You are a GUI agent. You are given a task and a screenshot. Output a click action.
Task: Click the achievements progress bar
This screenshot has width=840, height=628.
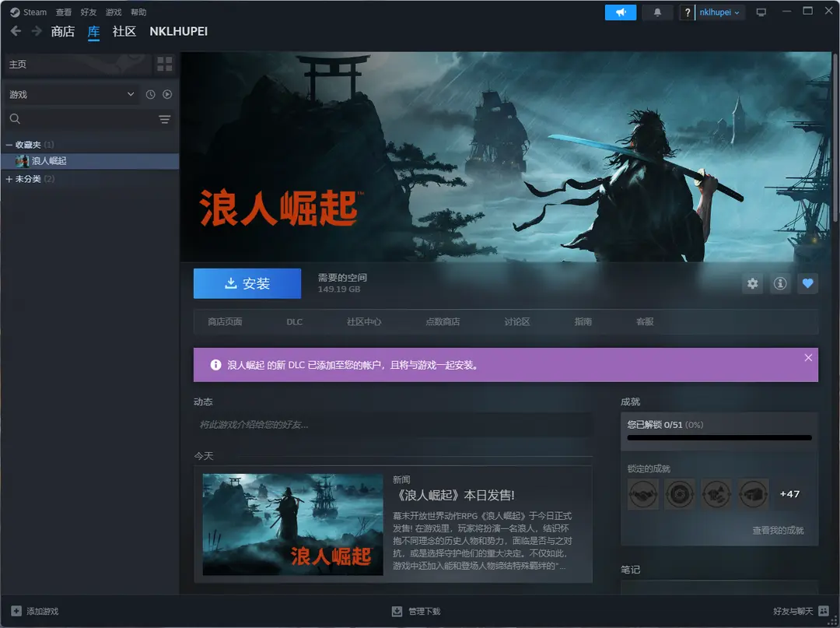pos(719,438)
